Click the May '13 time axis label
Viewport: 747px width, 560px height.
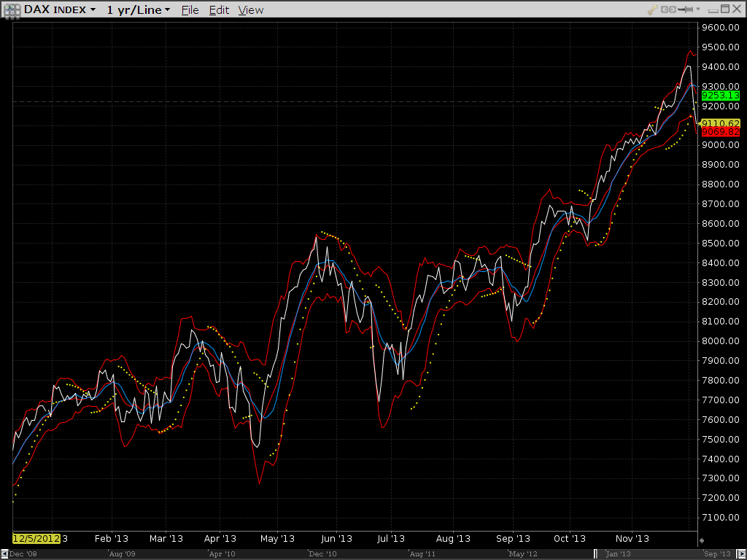coord(277,539)
